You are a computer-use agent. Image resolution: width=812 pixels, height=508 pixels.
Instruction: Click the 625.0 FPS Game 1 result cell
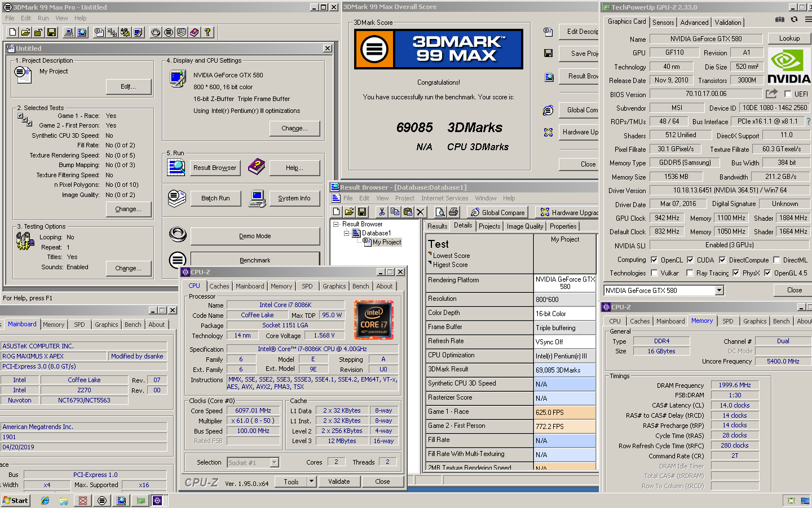coord(564,413)
